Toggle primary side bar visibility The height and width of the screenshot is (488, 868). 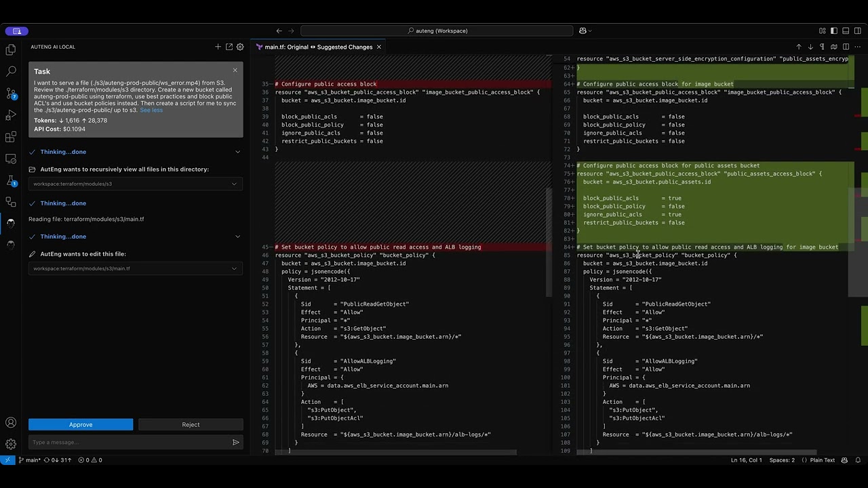[834, 30]
